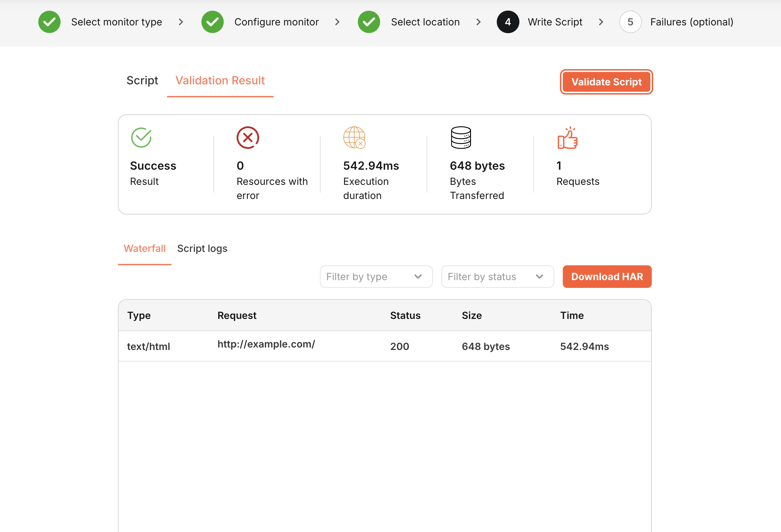Click the step 4 Write Script circle icon
Screen dimensions: 781x532
point(507,22)
